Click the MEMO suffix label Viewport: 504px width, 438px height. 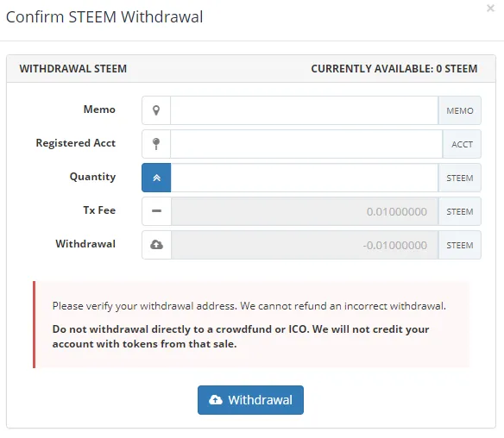[x=460, y=110]
